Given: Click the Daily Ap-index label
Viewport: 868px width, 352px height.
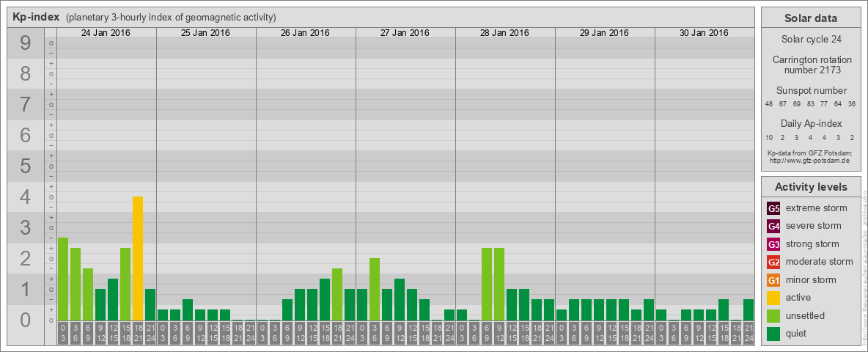Looking at the screenshot, I should [812, 123].
